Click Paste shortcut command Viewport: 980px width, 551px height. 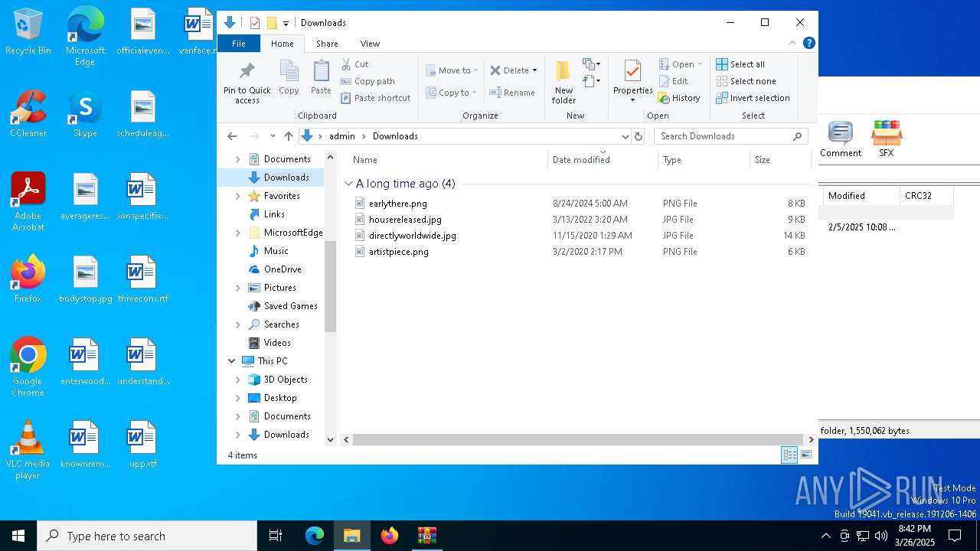coord(375,98)
